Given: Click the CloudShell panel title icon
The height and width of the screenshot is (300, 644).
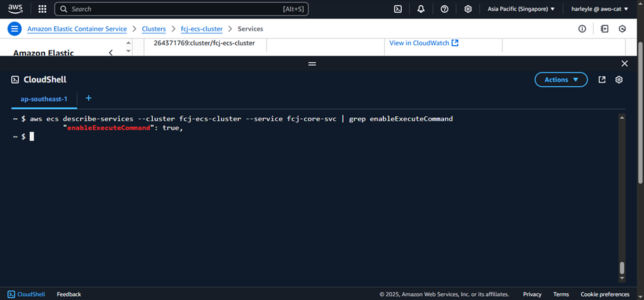Looking at the screenshot, I should (x=15, y=80).
